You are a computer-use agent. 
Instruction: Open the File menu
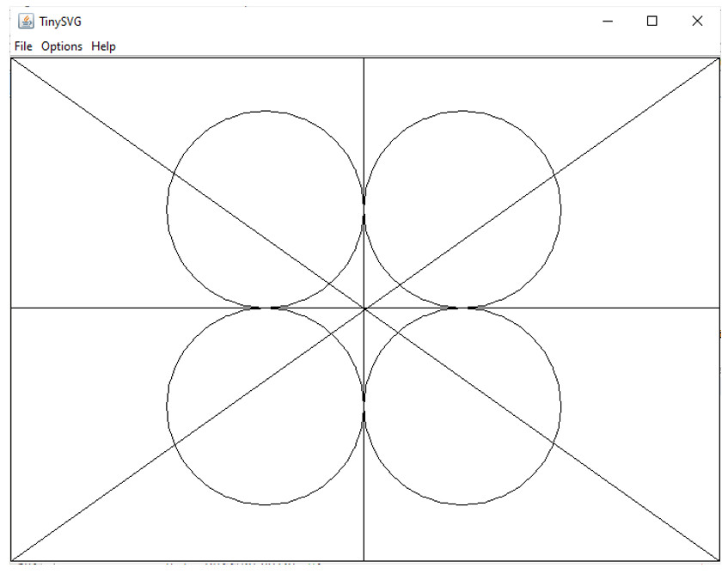(x=23, y=46)
